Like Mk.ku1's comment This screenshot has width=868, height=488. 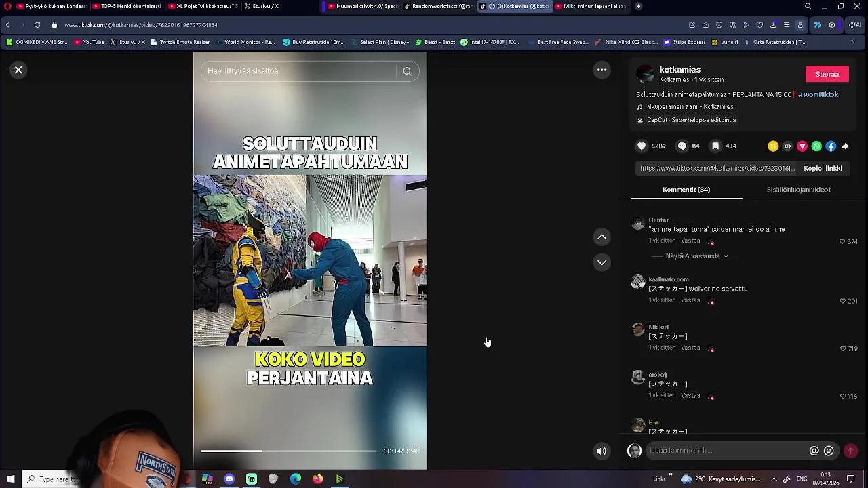tap(842, 348)
